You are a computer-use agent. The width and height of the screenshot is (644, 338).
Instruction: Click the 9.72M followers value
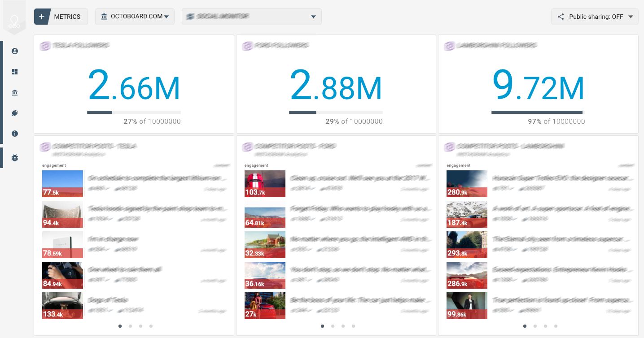tap(538, 85)
